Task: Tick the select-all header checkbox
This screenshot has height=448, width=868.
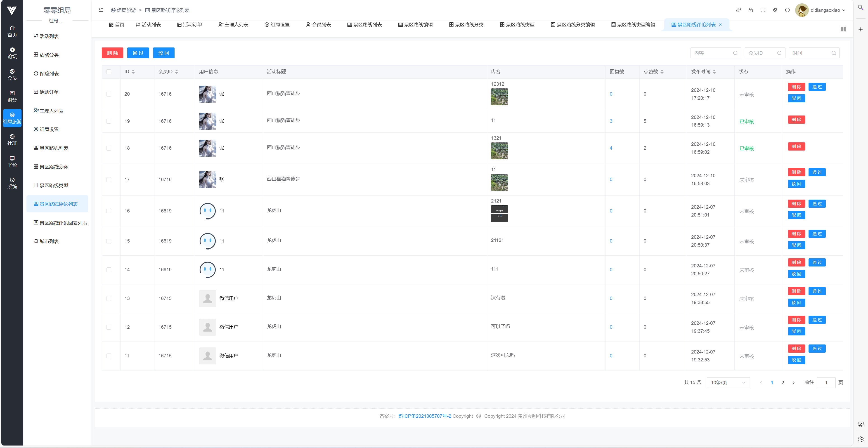Action: coord(109,72)
